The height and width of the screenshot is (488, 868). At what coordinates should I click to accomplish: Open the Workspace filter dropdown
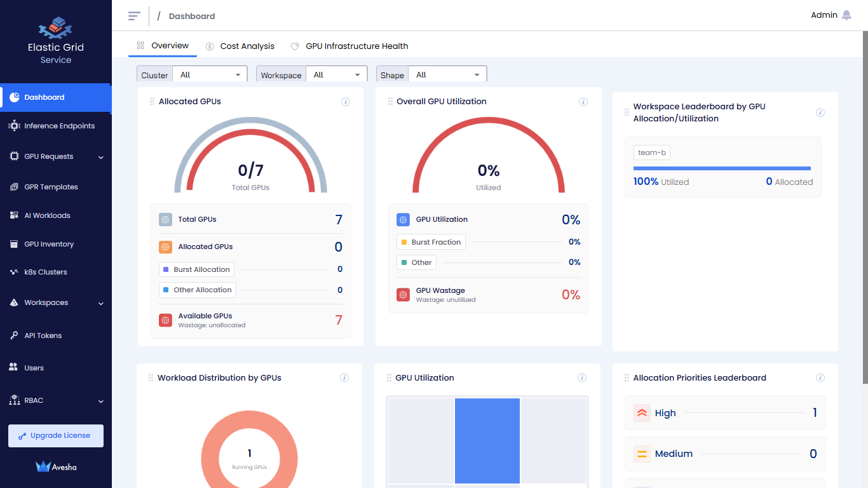pos(336,75)
